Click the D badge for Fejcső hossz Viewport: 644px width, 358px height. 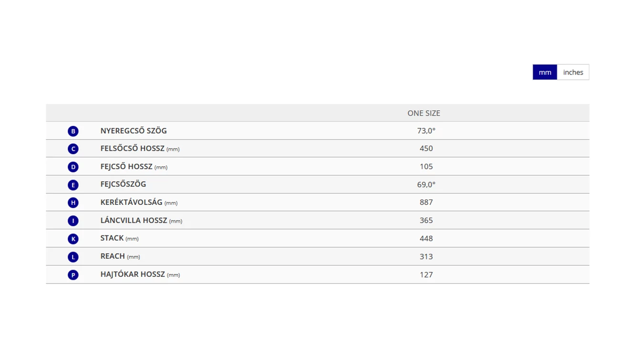73,167
